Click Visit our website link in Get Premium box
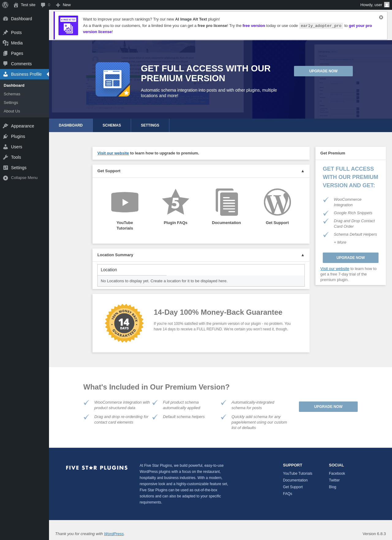 (335, 269)
